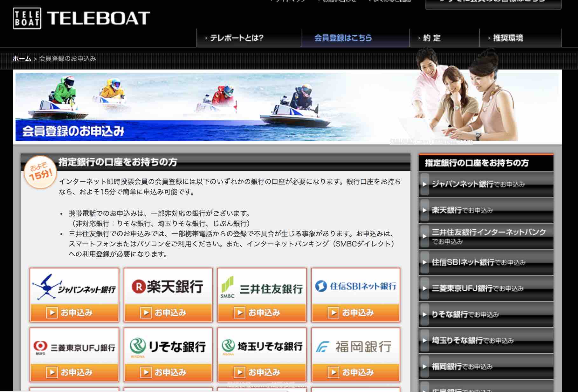The height and width of the screenshot is (392, 578).
Task: Click お申込み under 福岡銀行
Action: (355, 372)
